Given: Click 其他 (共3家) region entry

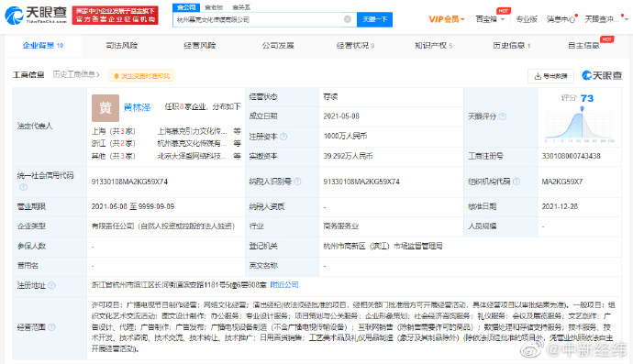Looking at the screenshot, I should tap(114, 156).
